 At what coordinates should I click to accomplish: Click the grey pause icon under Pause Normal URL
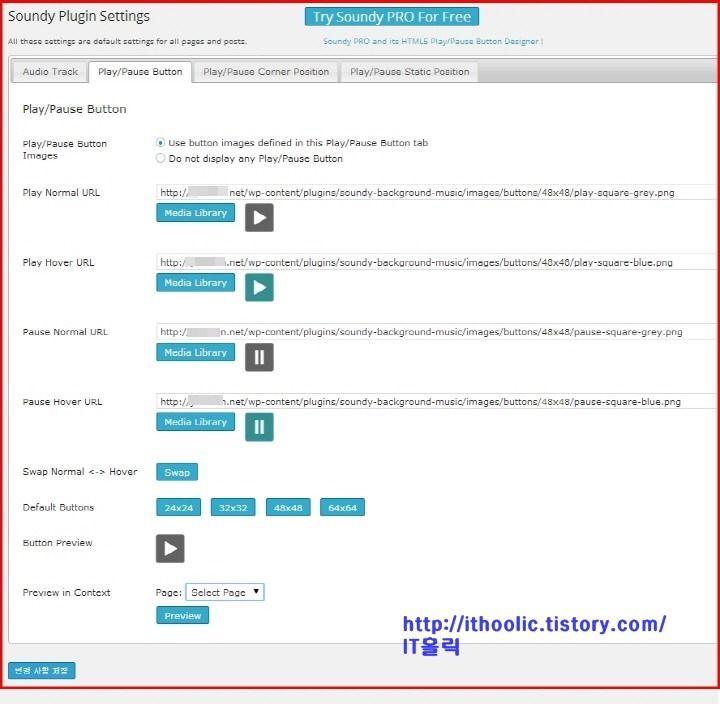pos(259,357)
